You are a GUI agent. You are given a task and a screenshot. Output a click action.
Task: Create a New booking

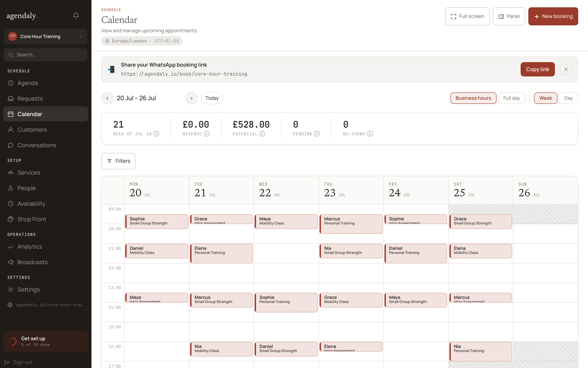(x=553, y=16)
